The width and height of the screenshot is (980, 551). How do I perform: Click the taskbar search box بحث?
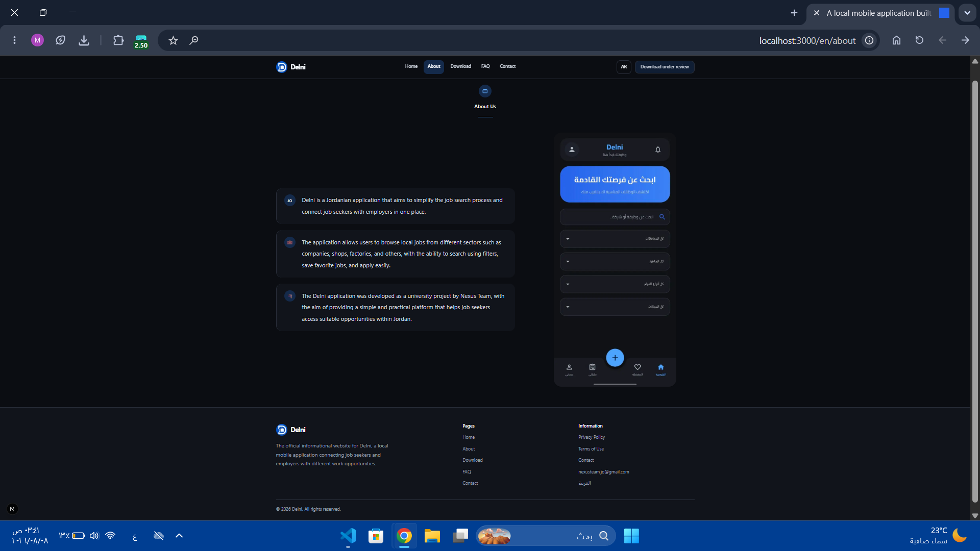(x=546, y=536)
